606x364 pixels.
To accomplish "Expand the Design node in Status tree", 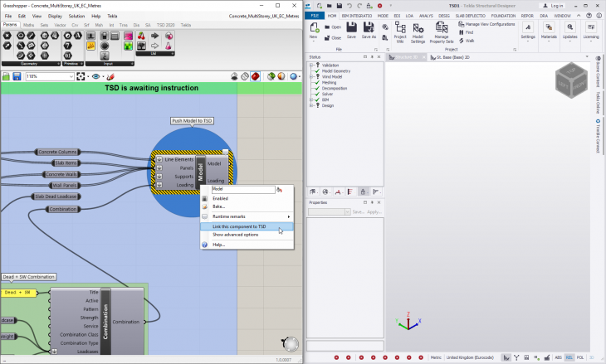I will click(x=311, y=105).
